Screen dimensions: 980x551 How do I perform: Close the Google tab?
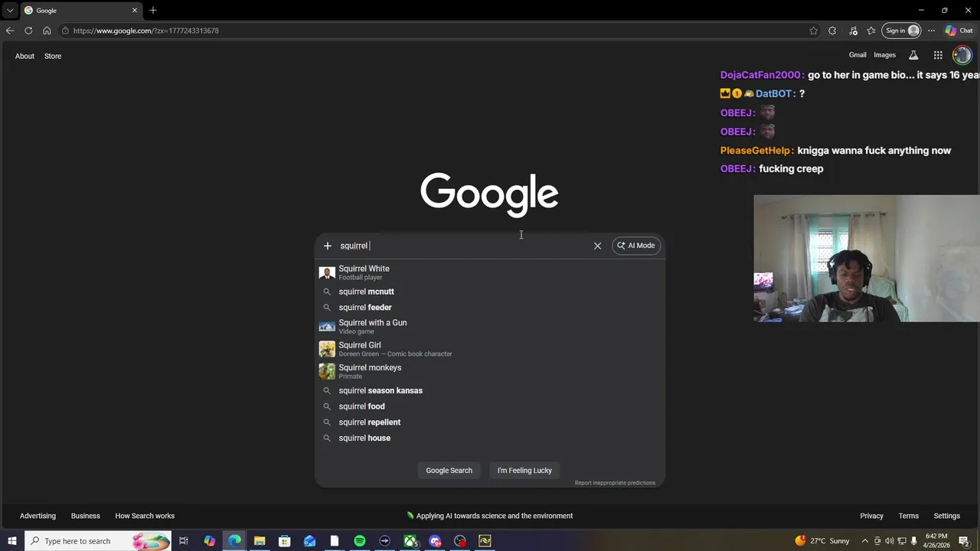(135, 10)
